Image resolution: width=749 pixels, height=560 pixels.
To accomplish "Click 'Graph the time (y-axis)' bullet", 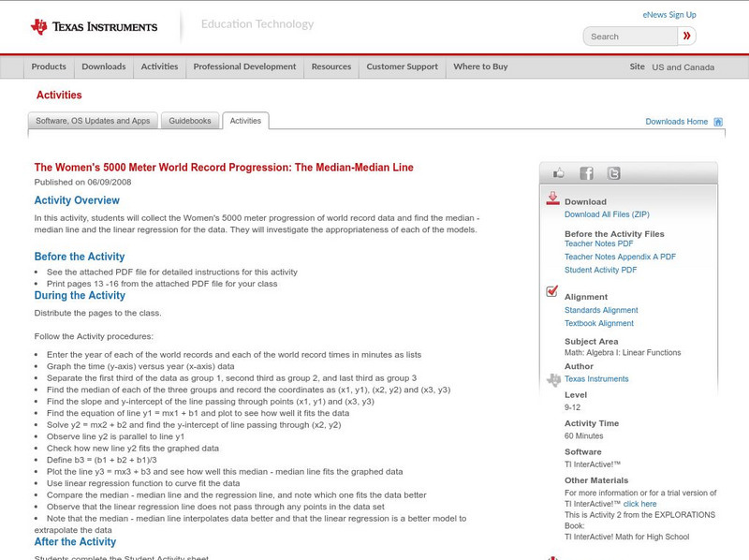I will pyautogui.click(x=140, y=366).
